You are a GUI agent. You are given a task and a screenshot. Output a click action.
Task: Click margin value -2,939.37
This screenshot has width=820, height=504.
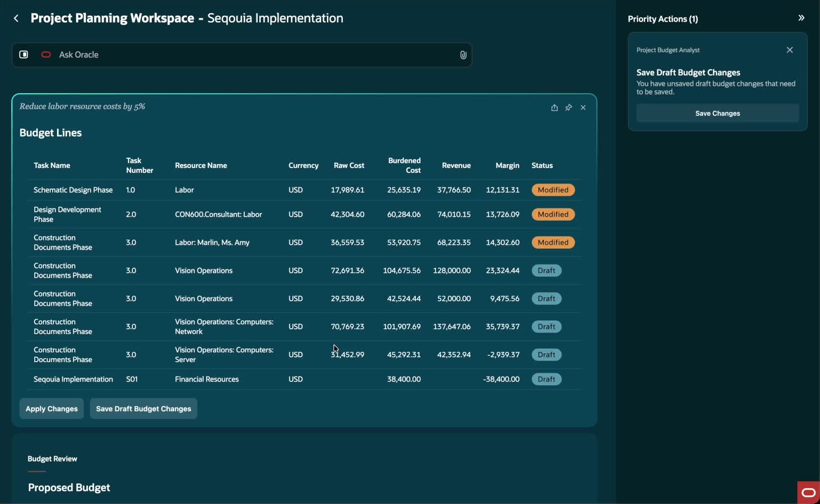[x=503, y=354]
